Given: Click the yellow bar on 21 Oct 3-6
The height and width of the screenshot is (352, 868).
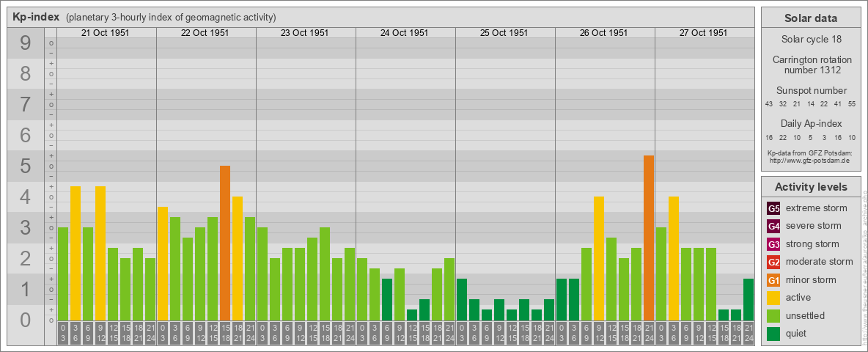Looking at the screenshot, I should (76, 254).
